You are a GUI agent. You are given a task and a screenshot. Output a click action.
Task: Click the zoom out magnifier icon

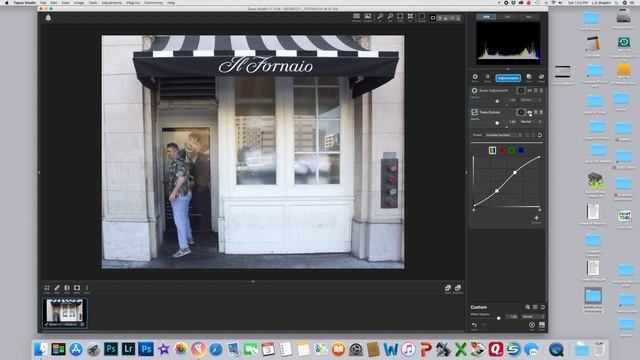(x=390, y=17)
